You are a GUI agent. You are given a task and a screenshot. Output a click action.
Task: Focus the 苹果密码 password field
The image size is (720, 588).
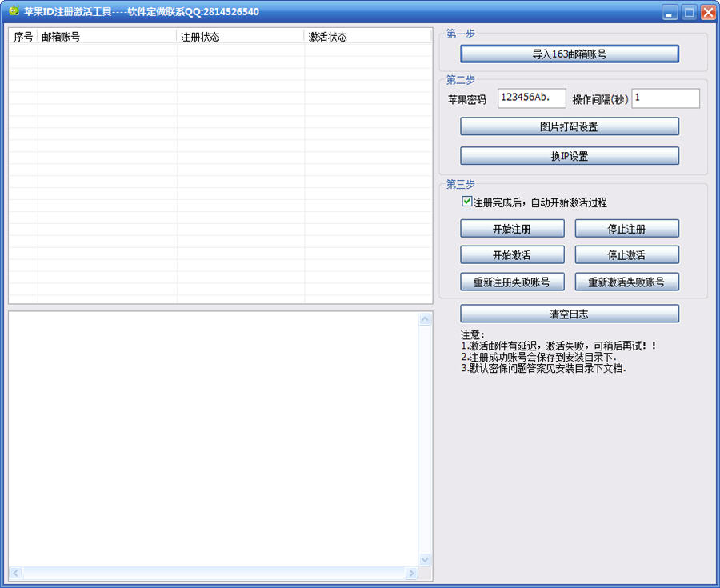(x=532, y=98)
